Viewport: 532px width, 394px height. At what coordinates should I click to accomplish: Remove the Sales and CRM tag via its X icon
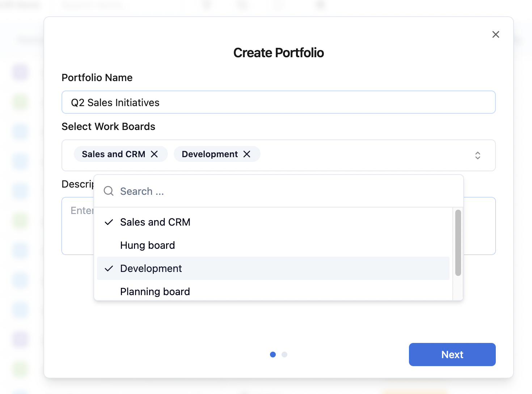tap(154, 154)
